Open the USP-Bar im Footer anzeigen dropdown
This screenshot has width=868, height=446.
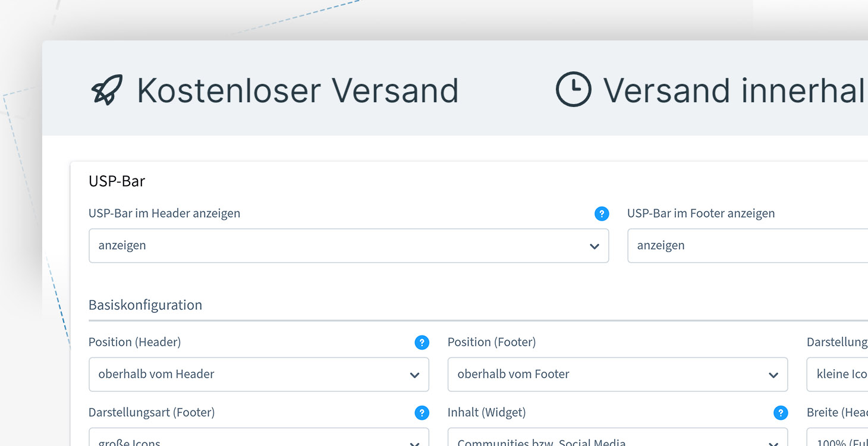(x=746, y=246)
